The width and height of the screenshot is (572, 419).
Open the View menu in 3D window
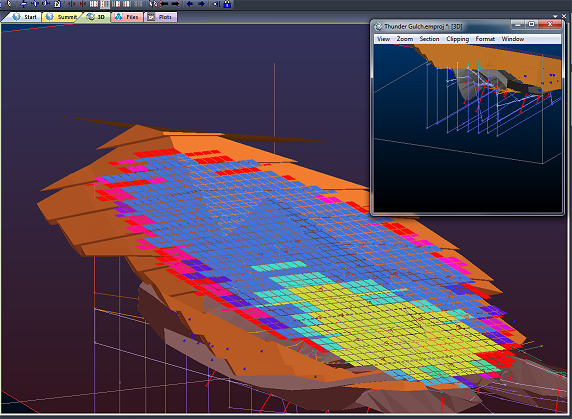tap(383, 39)
